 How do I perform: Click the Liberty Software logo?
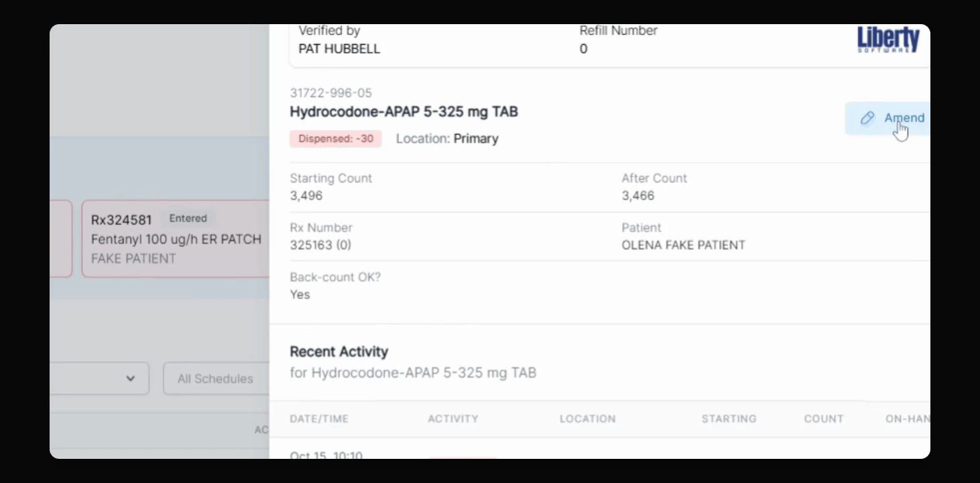click(x=888, y=40)
